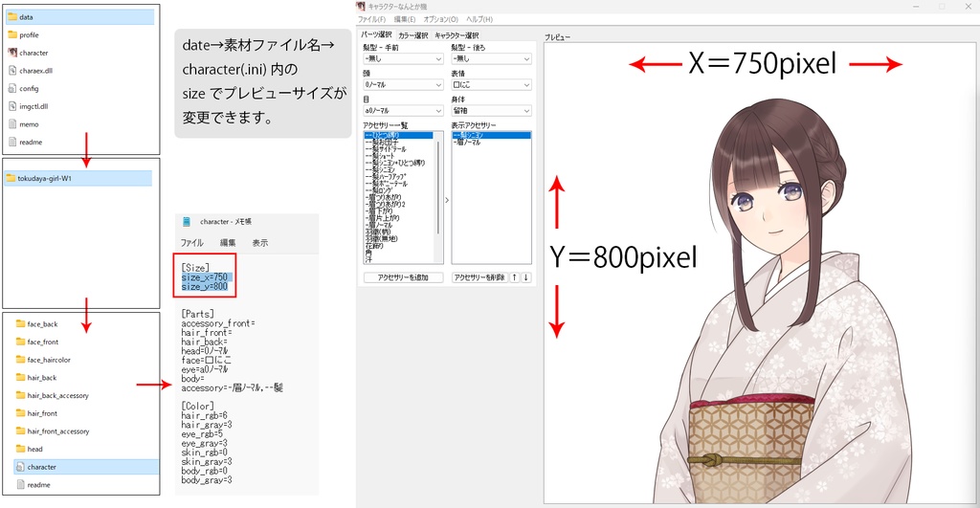Click the character preview image
The width and height of the screenshot is (980, 508).
tap(759, 273)
